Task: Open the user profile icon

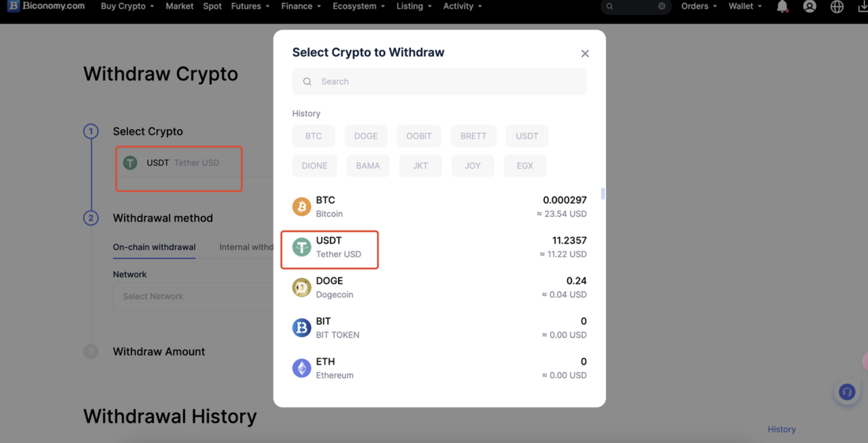Action: click(810, 6)
